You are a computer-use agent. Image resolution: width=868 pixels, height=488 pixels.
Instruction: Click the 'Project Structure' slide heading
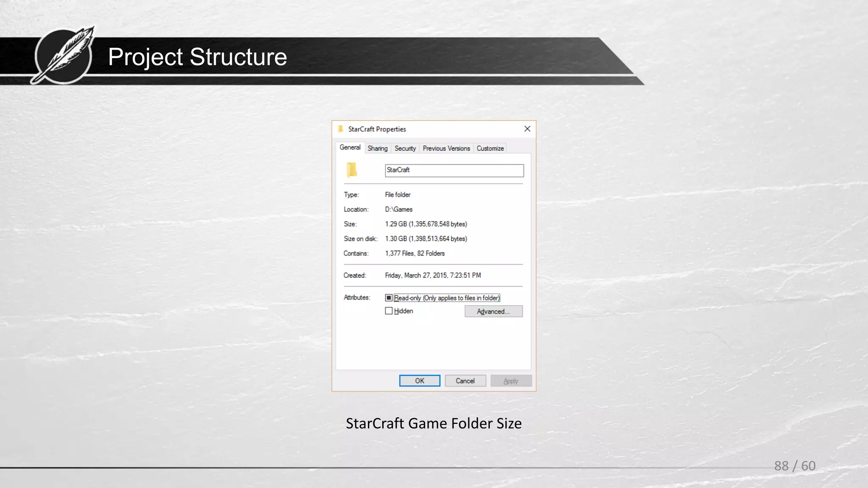click(x=198, y=57)
